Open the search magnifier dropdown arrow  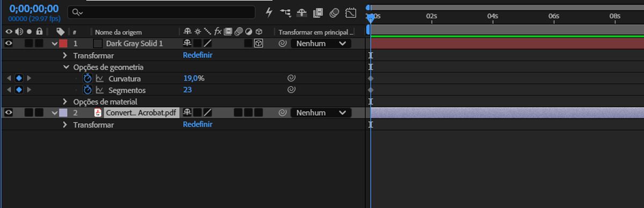pos(81,12)
